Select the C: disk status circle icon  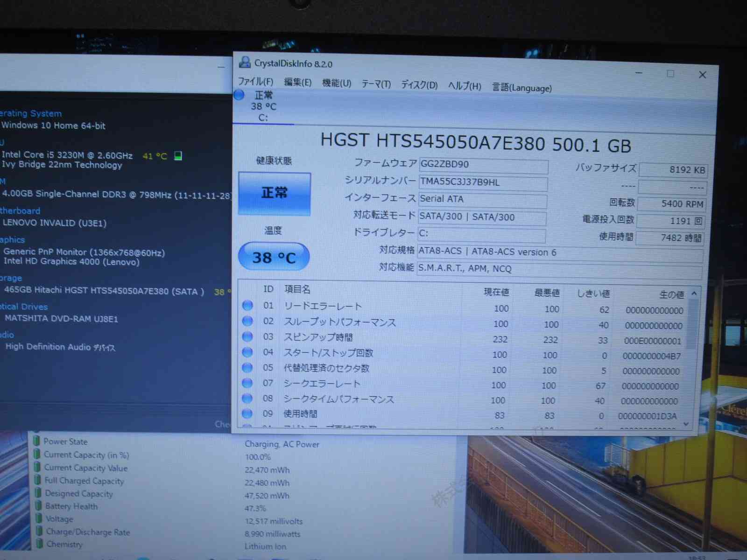click(239, 95)
